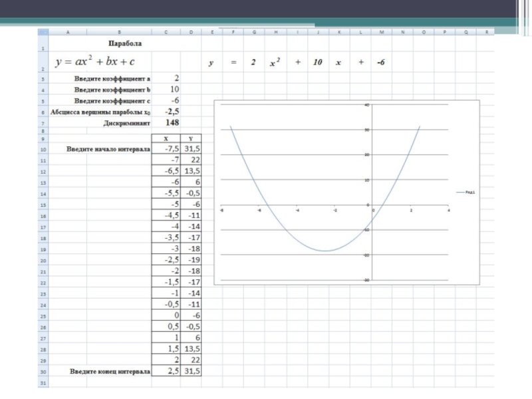Click x value -6,5 in row 12
Viewport: 532px width, 399px height.
(x=166, y=171)
